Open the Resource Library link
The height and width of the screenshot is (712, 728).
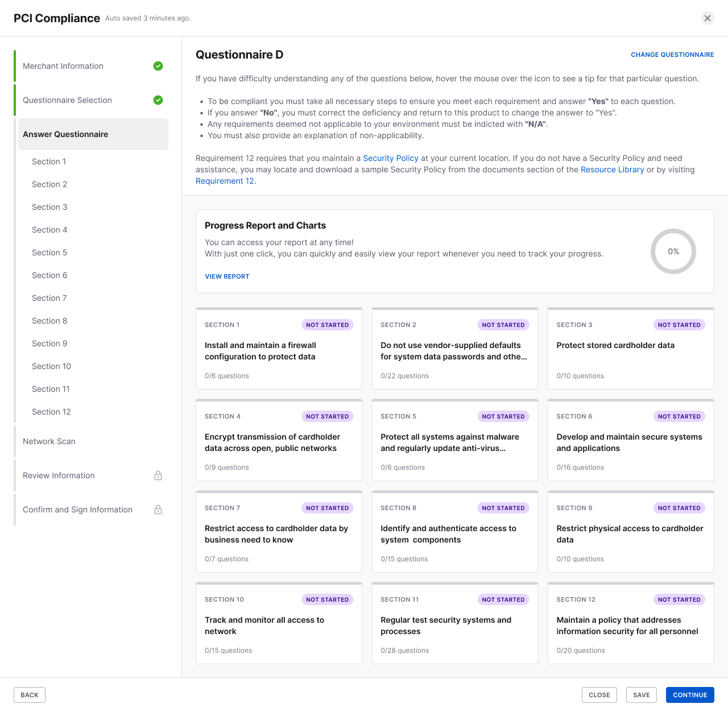[613, 169]
